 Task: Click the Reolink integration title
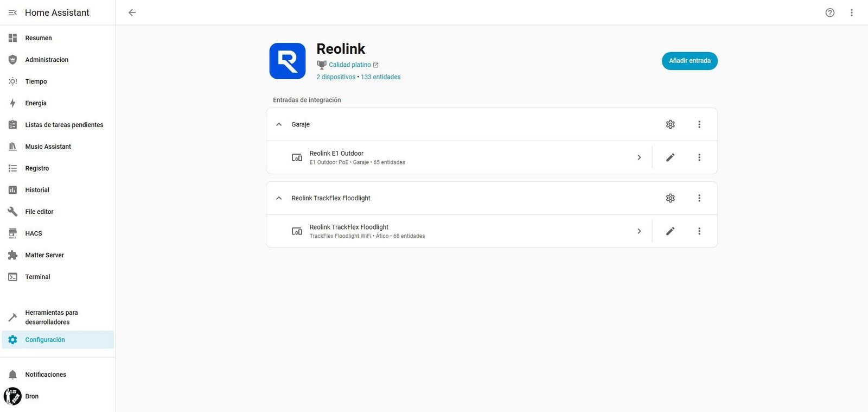click(341, 49)
